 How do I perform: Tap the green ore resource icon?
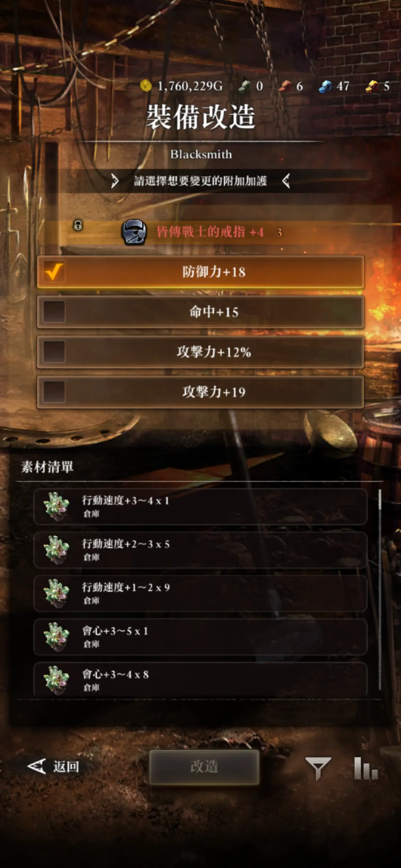[245, 86]
